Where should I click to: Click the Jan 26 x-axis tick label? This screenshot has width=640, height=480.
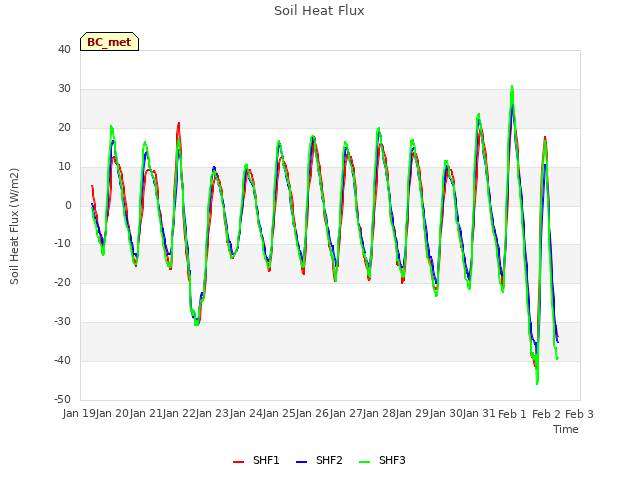(x=313, y=414)
